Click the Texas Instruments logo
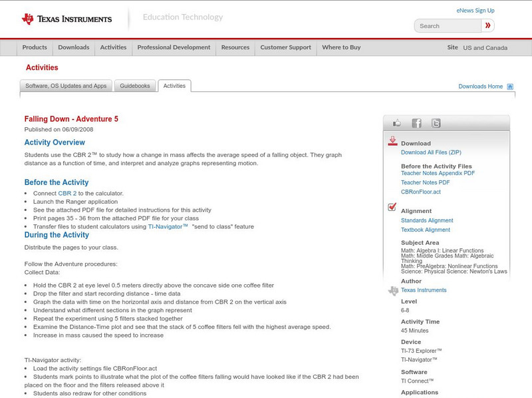Screen dimensions: 532x398 pos(66,19)
